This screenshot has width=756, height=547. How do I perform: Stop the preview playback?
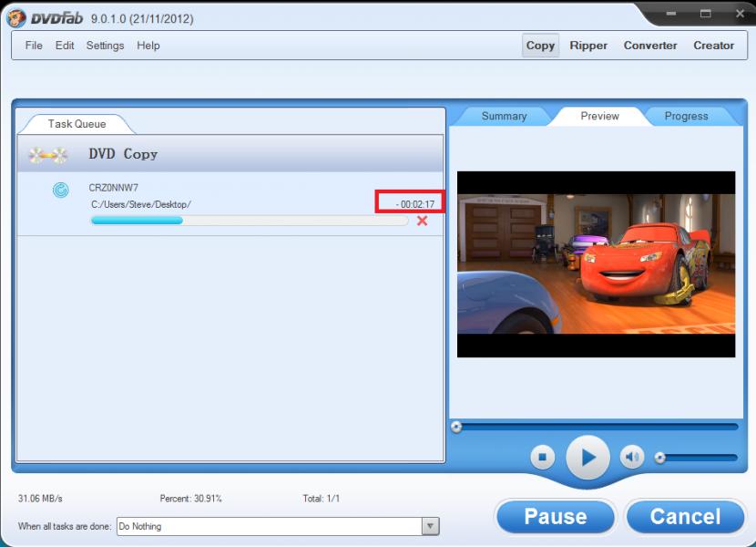click(543, 457)
